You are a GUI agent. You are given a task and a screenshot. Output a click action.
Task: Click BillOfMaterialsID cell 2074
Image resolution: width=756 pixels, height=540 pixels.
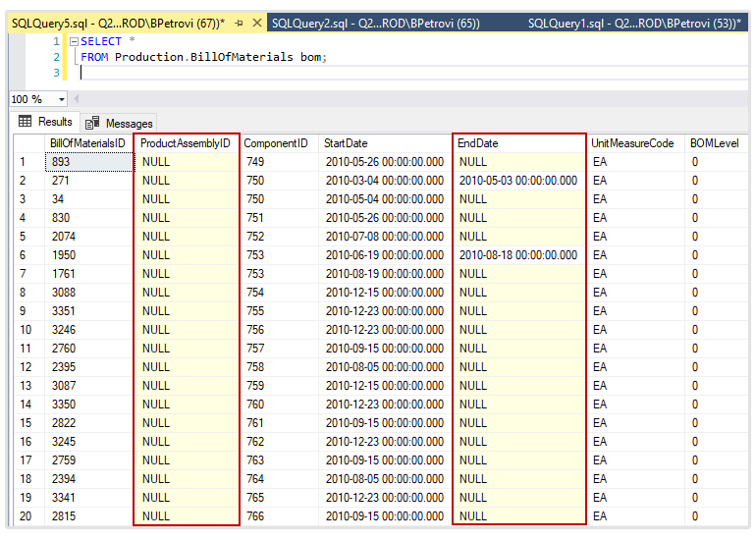point(89,237)
